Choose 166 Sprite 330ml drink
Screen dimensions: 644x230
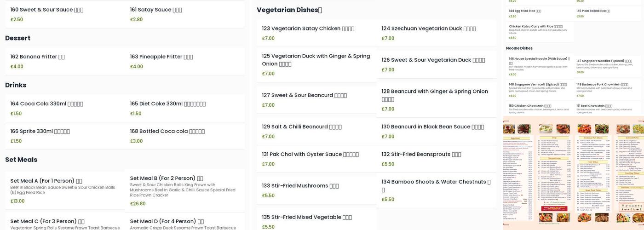(40, 131)
